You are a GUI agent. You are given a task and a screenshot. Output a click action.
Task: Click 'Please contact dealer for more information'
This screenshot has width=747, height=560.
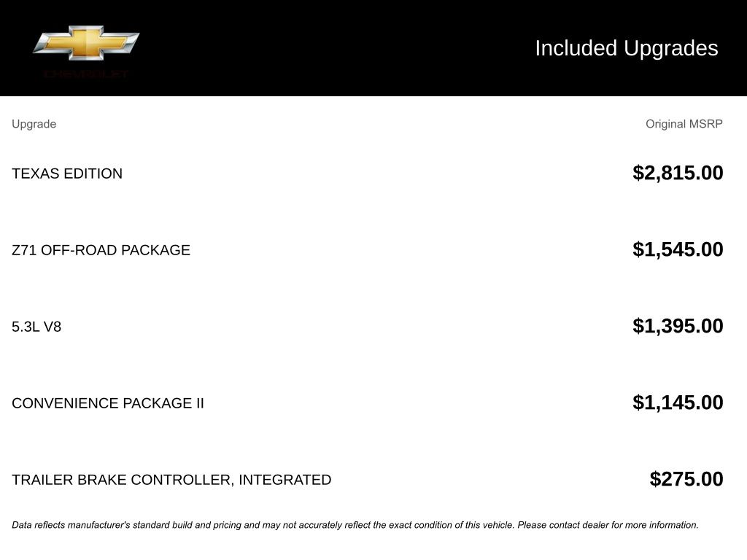[608, 525]
